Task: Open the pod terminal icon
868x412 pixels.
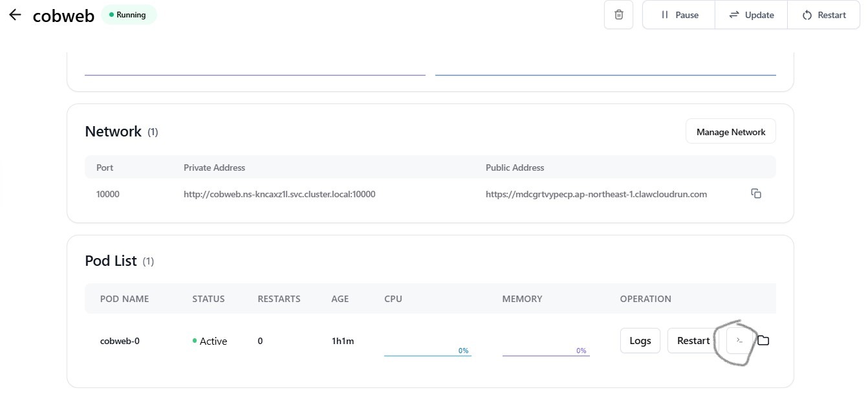Action: [x=739, y=340]
